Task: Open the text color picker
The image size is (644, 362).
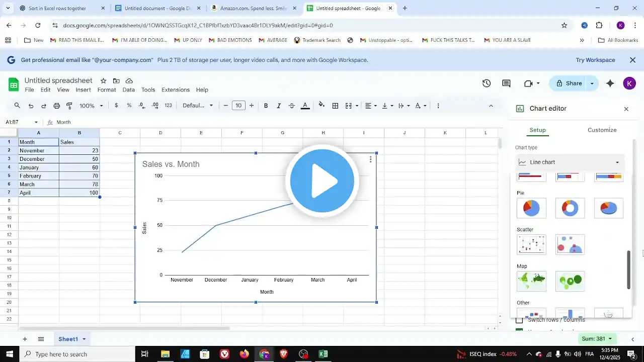Action: (x=305, y=106)
